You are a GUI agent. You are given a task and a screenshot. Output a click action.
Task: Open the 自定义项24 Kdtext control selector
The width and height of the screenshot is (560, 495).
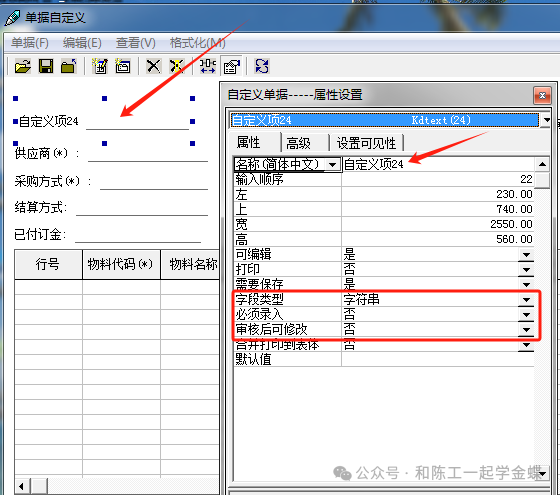(x=546, y=120)
